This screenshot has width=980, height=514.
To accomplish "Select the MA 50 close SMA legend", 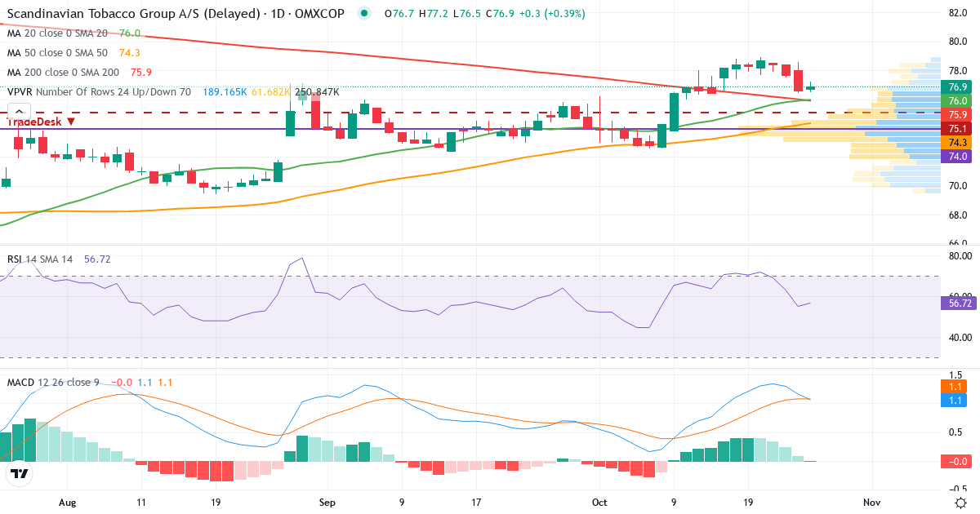I will pyautogui.click(x=57, y=53).
